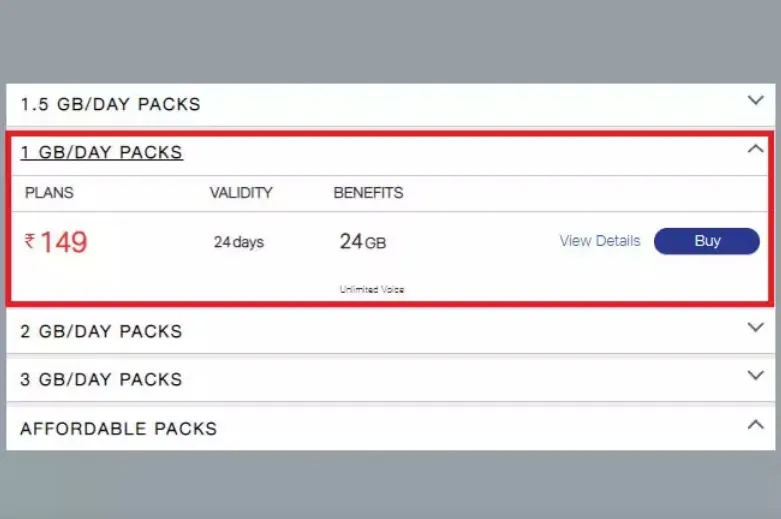781x519 pixels.
Task: Click the Buy button for ₹149 plan
Action: point(707,241)
